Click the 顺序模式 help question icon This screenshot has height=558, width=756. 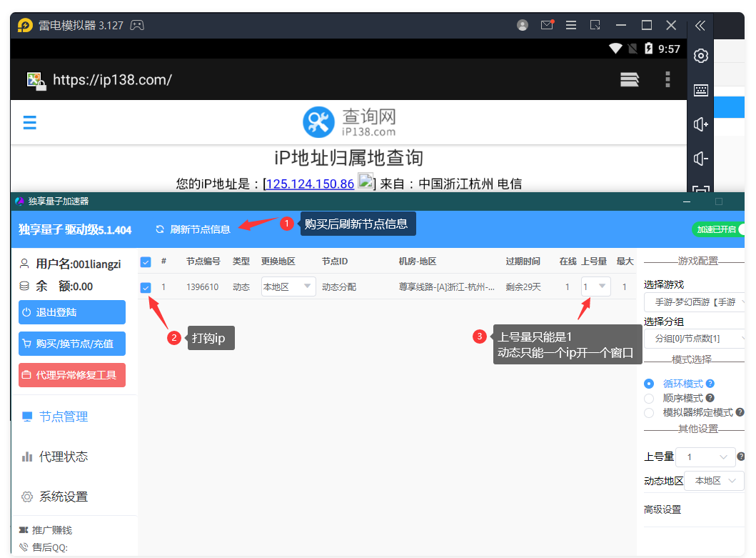[710, 398]
